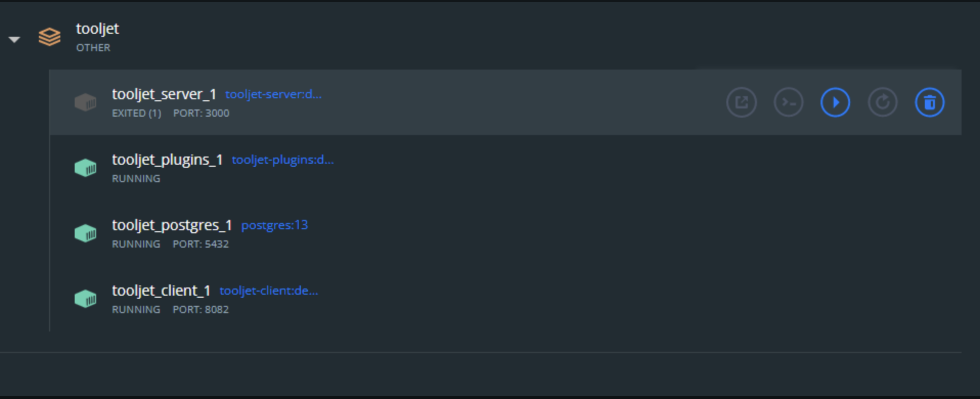The width and height of the screenshot is (980, 399).
Task: Delete the tooljet_server_1 container
Action: [x=930, y=102]
